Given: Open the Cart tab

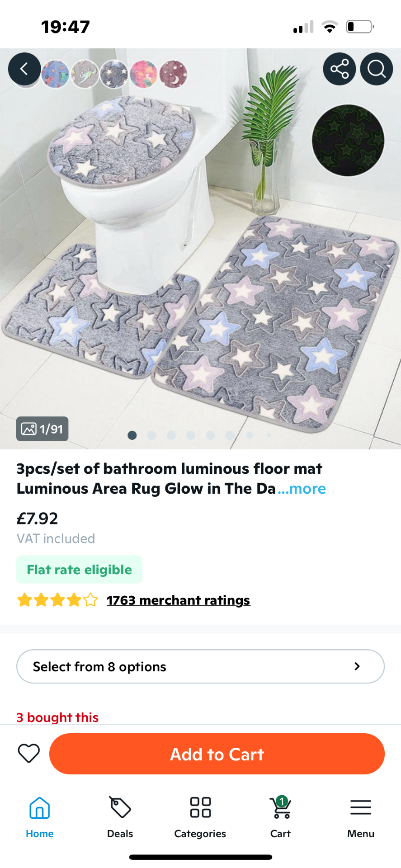Looking at the screenshot, I should tap(280, 816).
